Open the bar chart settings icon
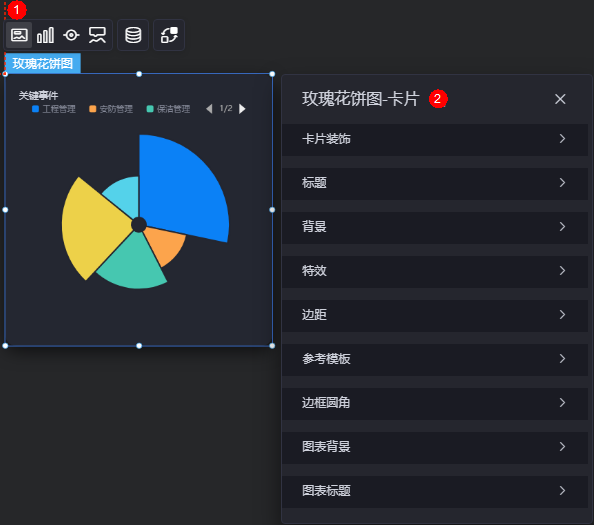594x525 pixels. [45, 35]
